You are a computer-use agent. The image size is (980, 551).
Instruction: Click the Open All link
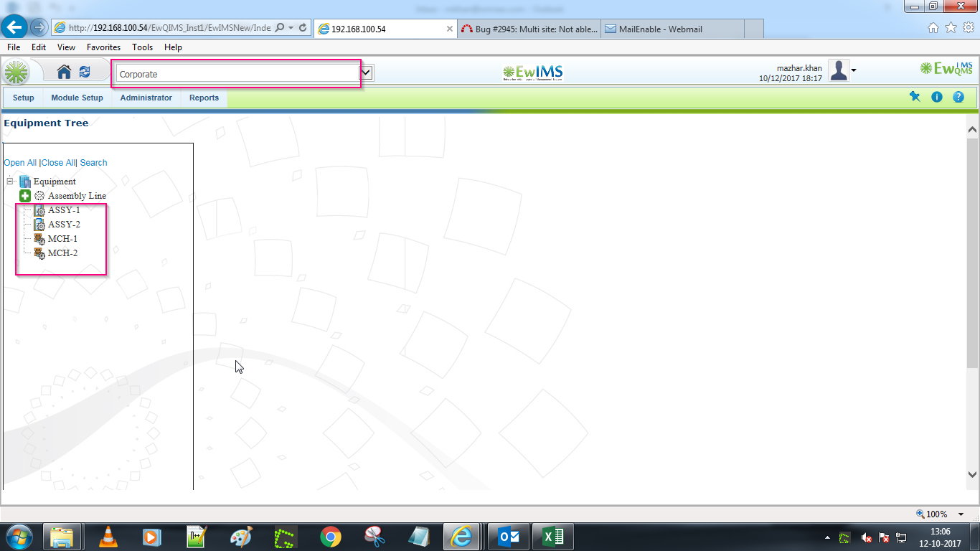pyautogui.click(x=20, y=163)
